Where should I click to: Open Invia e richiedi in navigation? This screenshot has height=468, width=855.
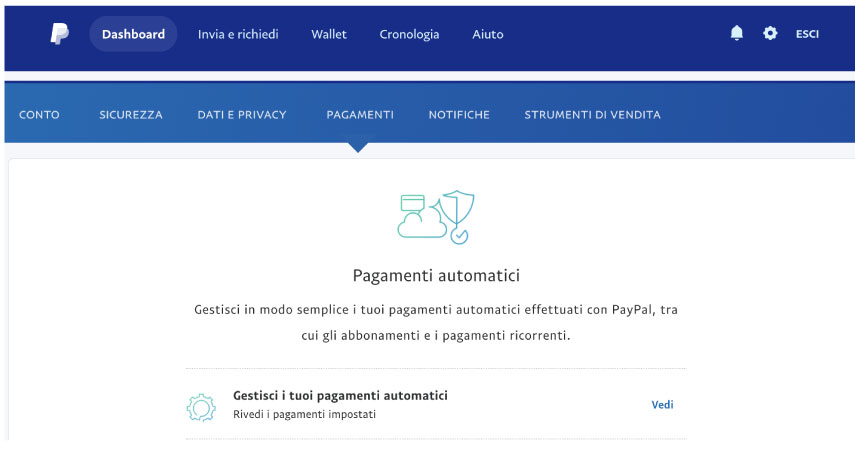pyautogui.click(x=238, y=34)
